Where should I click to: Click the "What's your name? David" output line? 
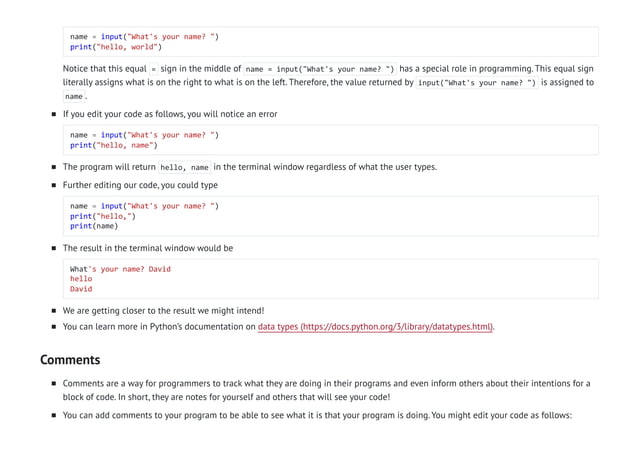pyautogui.click(x=120, y=269)
